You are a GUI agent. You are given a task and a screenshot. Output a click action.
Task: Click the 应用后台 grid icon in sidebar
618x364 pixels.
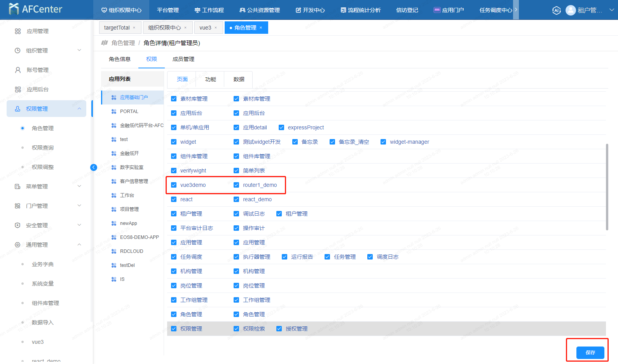pyautogui.click(x=18, y=89)
